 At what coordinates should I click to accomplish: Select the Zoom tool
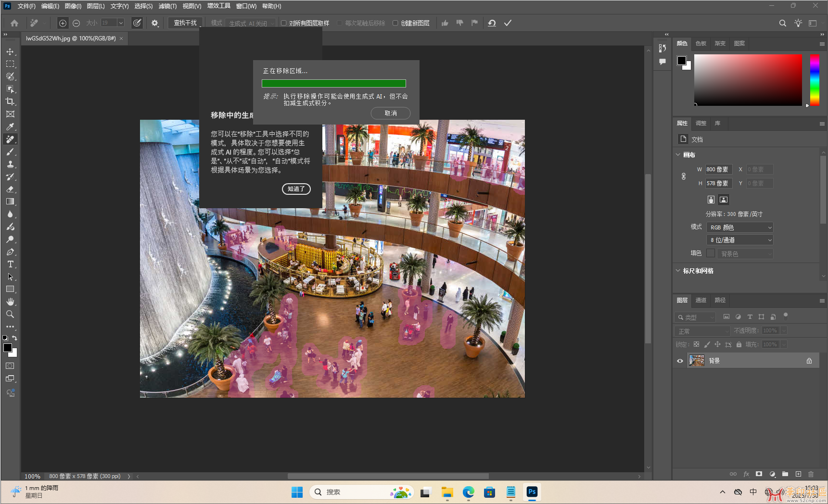tap(10, 314)
